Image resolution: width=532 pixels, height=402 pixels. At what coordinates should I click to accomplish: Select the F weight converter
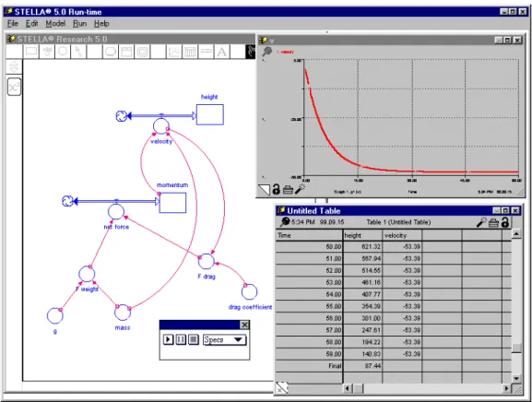pos(87,274)
